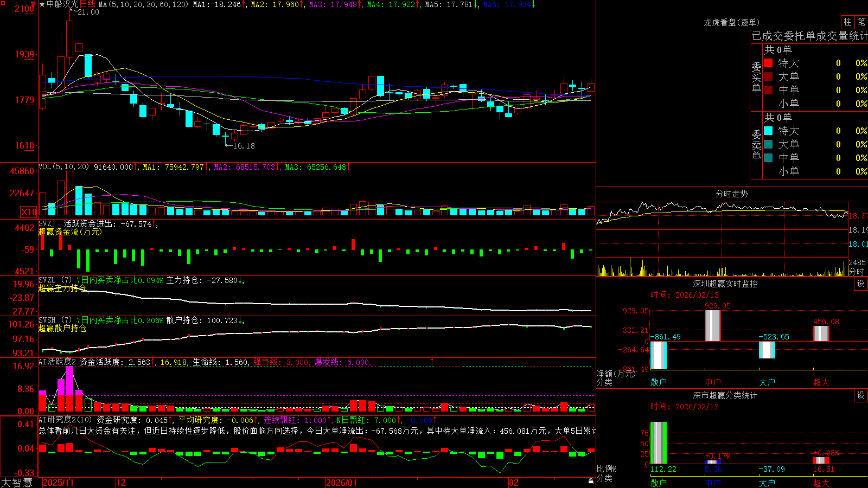Click the lock icon at bottom of chart
This screenshot has height=488, width=868.
click(x=591, y=481)
